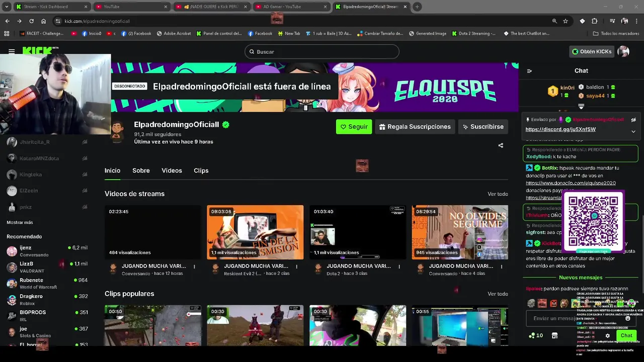Screen dimensions: 644x362
Task: Expand the pinned message chevron
Action: (x=633, y=131)
